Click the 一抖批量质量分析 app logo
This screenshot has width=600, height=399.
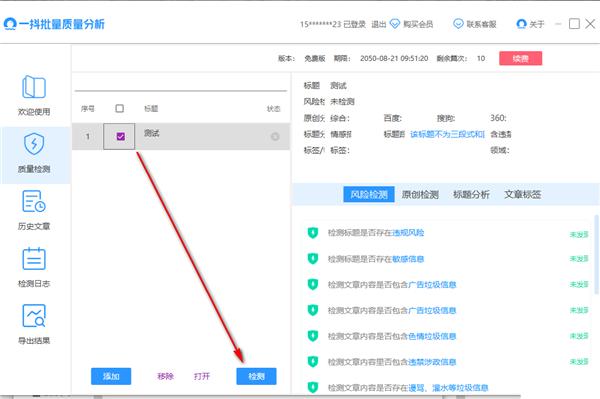pyautogui.click(x=10, y=24)
